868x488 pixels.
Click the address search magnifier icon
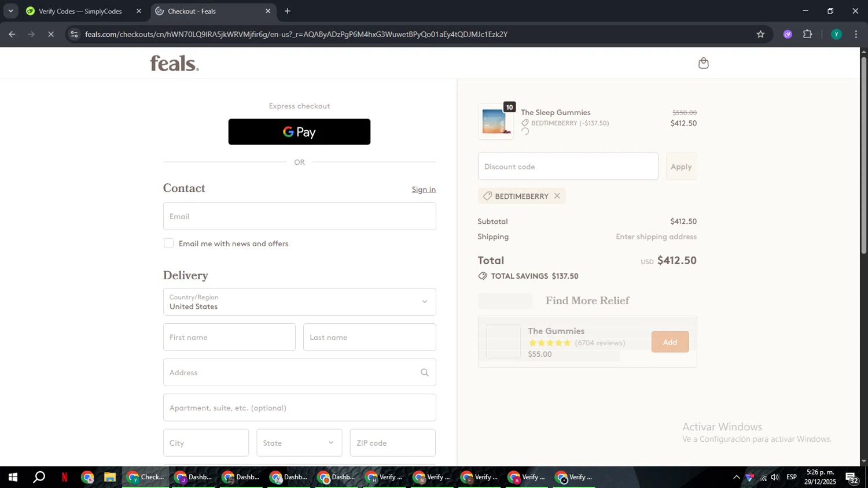pyautogui.click(x=425, y=372)
